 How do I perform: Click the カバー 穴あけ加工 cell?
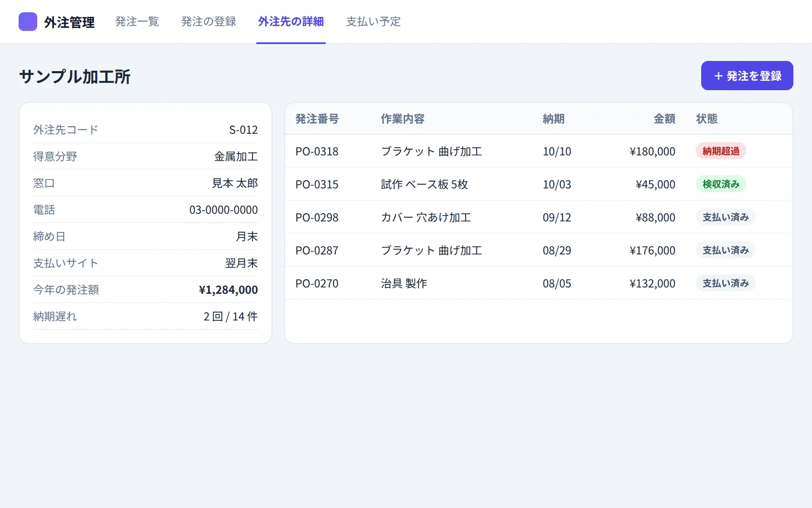[426, 218]
